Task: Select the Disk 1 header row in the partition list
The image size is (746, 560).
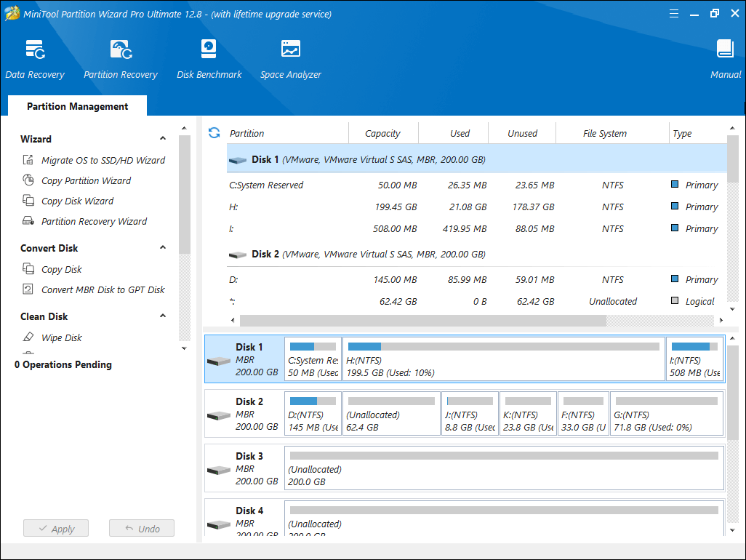Action: (477, 159)
